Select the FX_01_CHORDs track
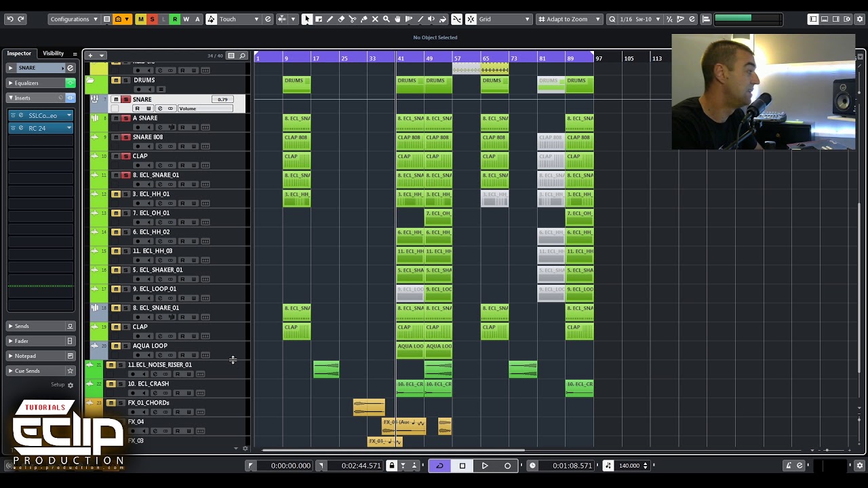 pos(149,403)
